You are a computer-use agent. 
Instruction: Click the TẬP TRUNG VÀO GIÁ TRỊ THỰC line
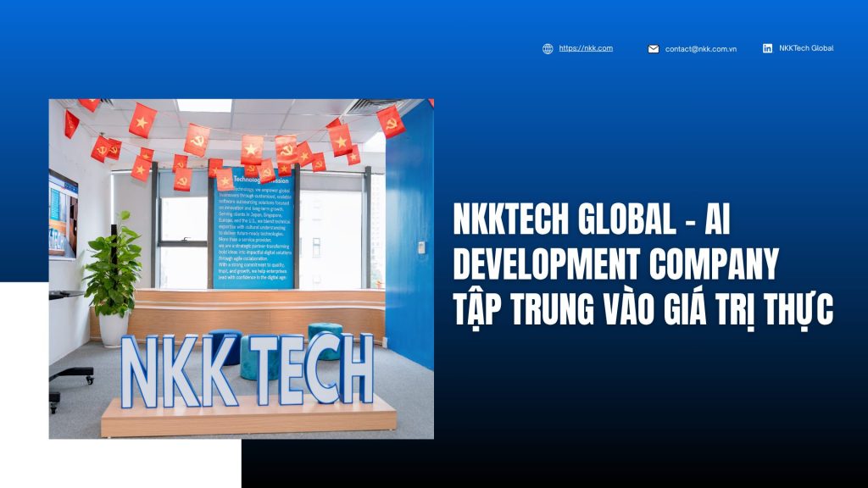pyautogui.click(x=643, y=308)
